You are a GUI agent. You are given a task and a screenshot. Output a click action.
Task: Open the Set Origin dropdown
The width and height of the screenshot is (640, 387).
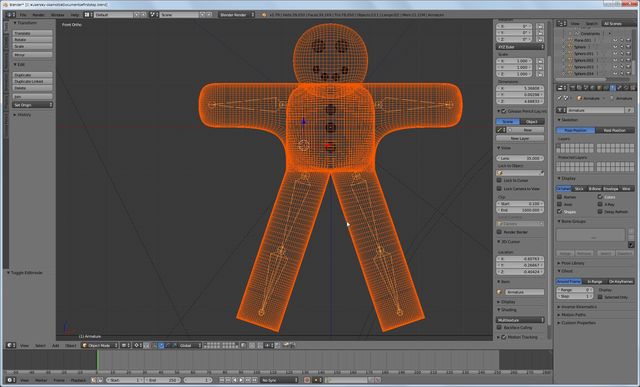click(x=33, y=105)
